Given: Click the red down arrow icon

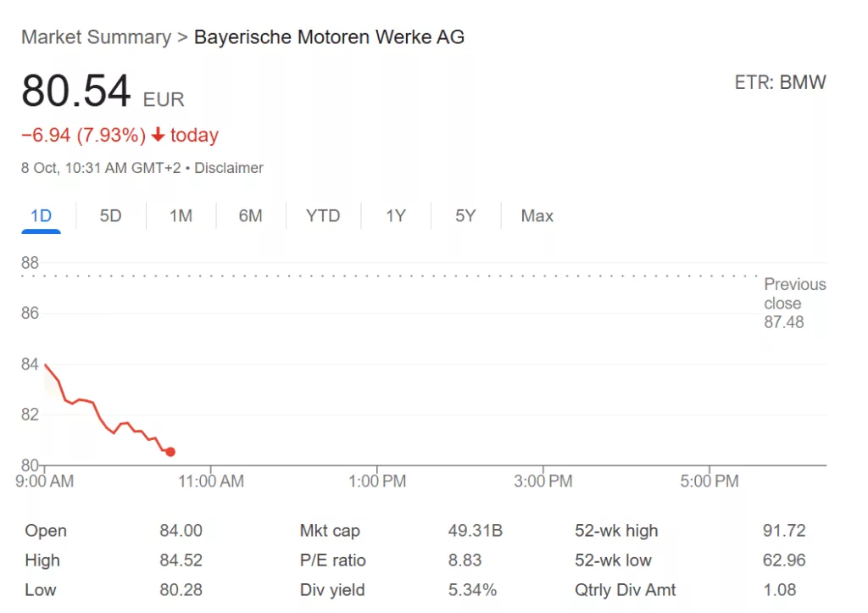Looking at the screenshot, I should pyautogui.click(x=158, y=136).
